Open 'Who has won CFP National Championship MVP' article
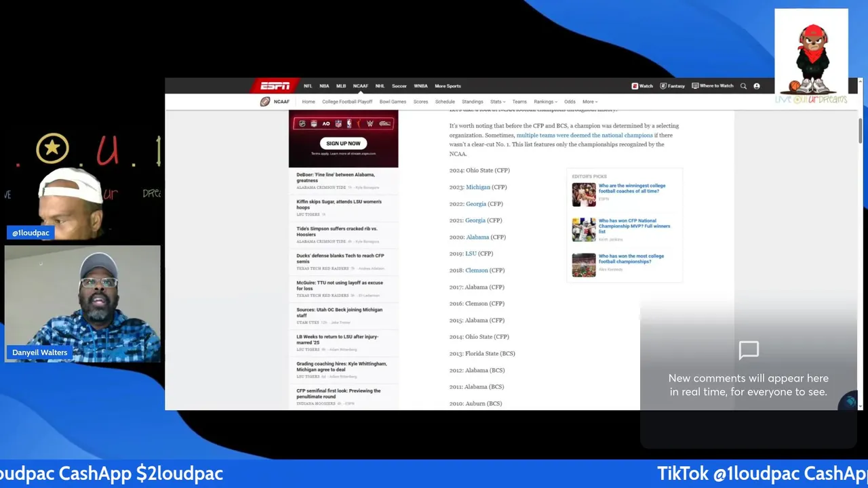 pyautogui.click(x=634, y=226)
